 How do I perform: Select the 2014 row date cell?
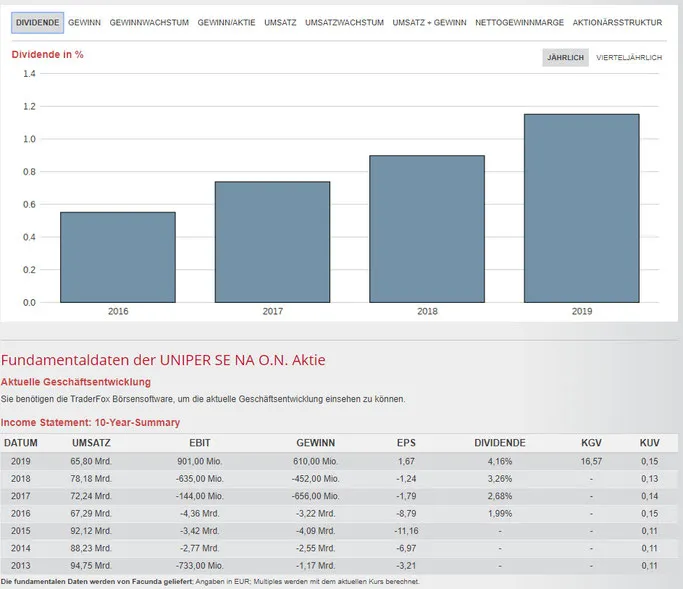[21, 548]
